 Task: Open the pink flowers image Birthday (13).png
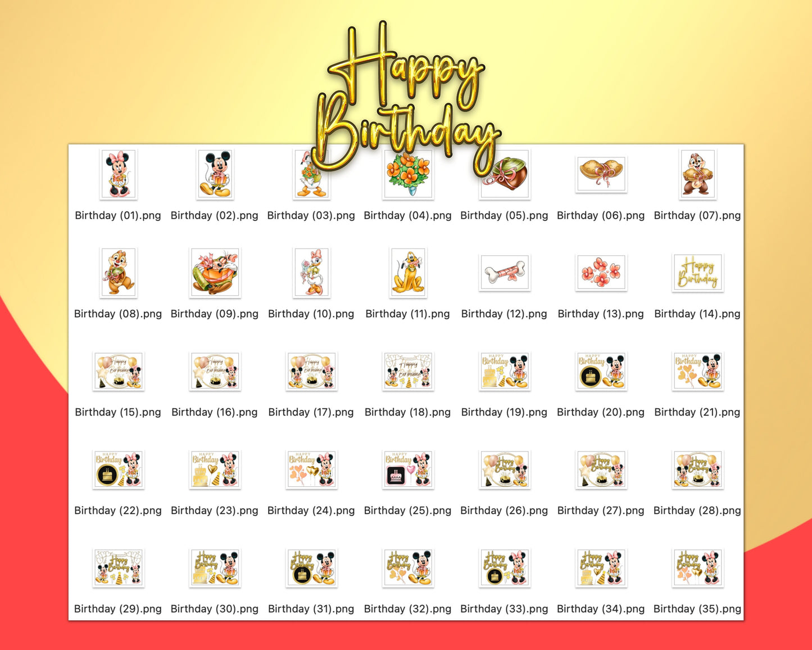point(600,273)
